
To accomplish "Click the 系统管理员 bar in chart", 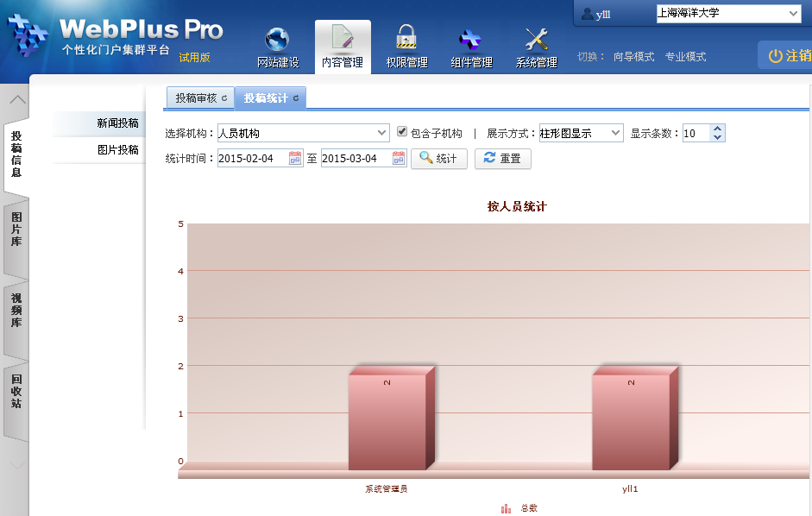I will click(x=387, y=421).
